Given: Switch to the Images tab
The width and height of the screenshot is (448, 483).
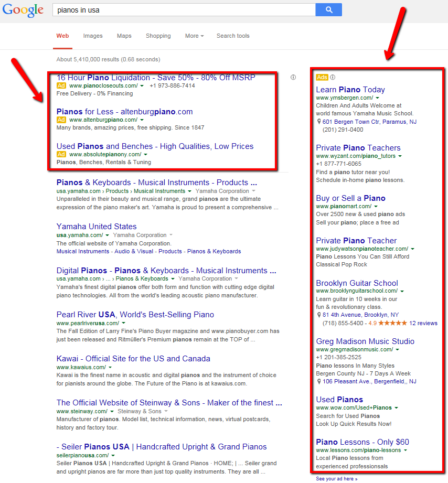Looking at the screenshot, I should click(x=93, y=36).
